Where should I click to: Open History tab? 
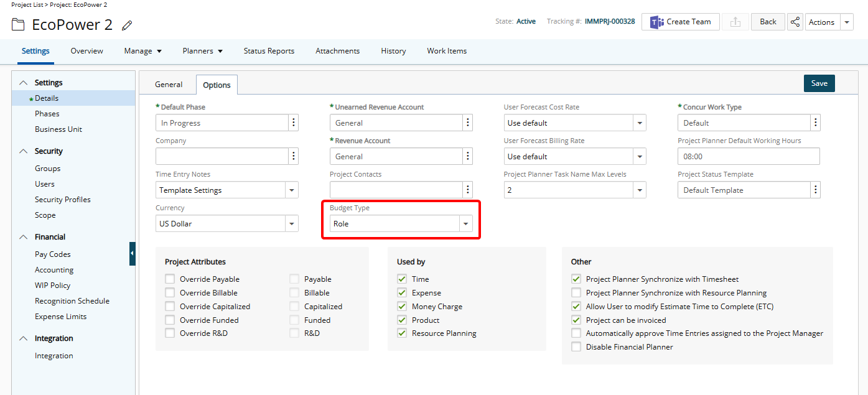(x=393, y=51)
